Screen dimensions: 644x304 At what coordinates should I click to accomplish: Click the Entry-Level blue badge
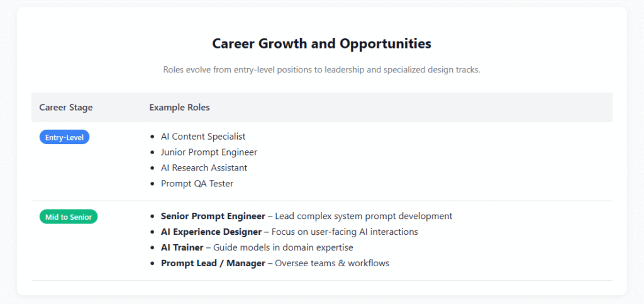(x=65, y=137)
